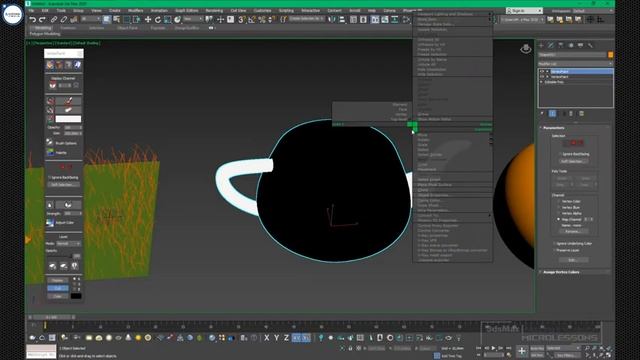Toggle eye of top VertexPaint modifier

[x=542, y=71]
